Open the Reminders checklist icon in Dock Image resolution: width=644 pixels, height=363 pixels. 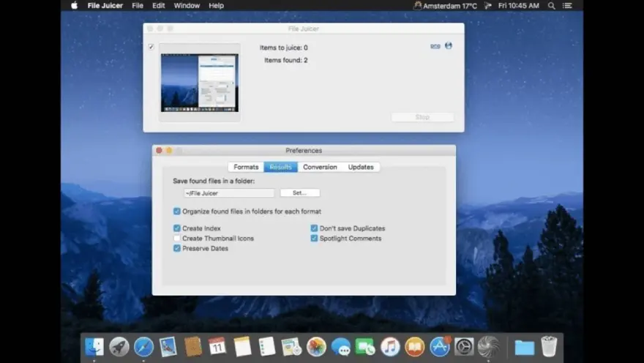[267, 347]
